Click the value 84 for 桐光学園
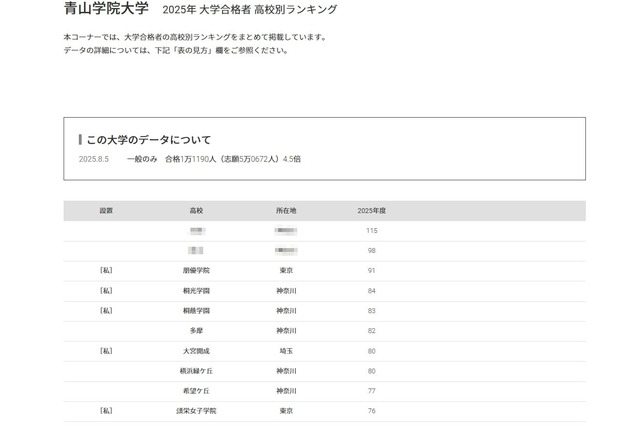 tap(371, 291)
